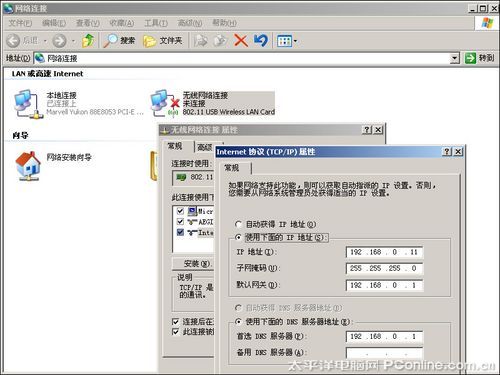Image resolution: width=500 pixels, height=375 pixels.
Task: Click the Move To toolbar icon
Action: (200, 41)
